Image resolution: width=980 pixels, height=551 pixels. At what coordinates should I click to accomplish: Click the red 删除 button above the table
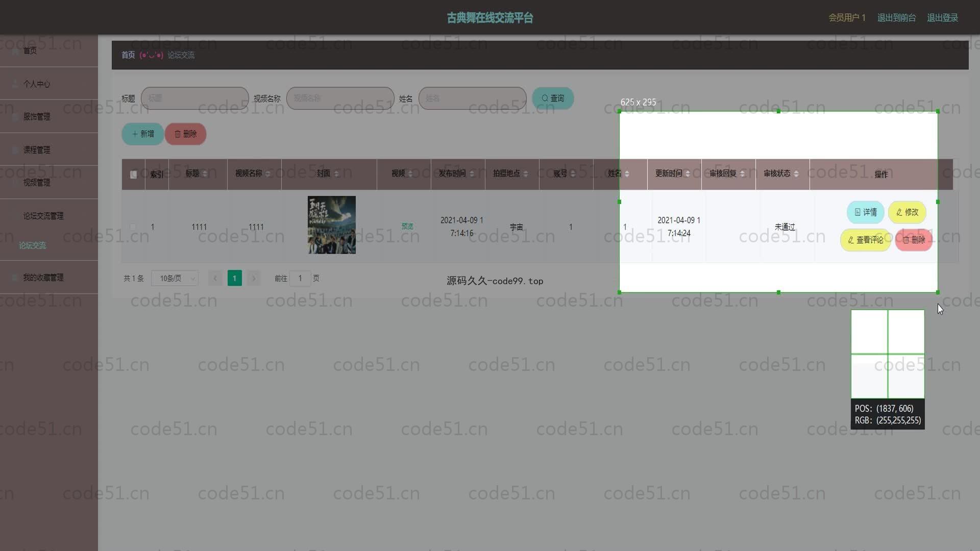pos(185,134)
